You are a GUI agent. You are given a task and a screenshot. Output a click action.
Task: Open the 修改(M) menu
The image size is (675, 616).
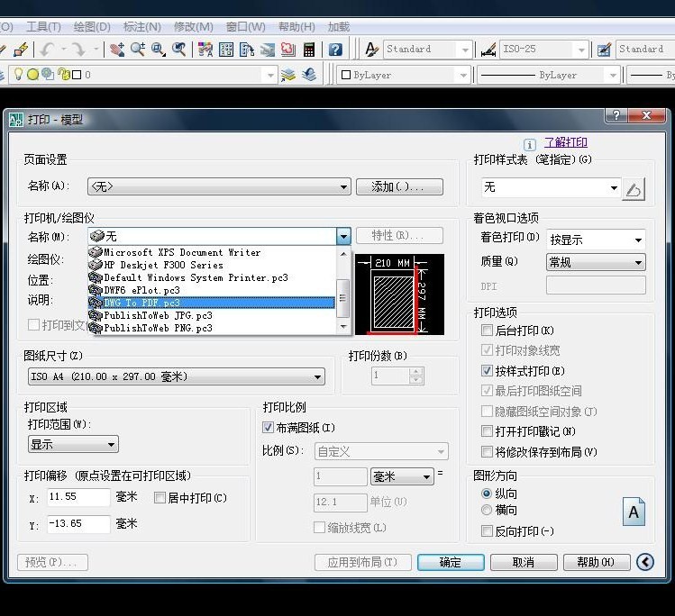pyautogui.click(x=193, y=27)
